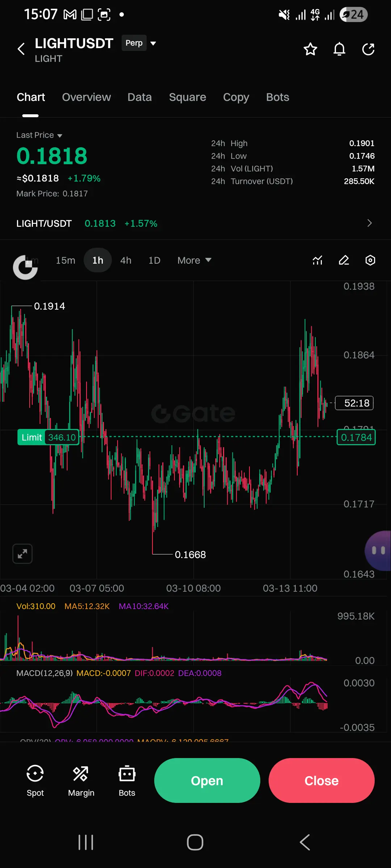This screenshot has width=391, height=868.
Task: Tap the 0.1668 chart low label
Action: [190, 555]
